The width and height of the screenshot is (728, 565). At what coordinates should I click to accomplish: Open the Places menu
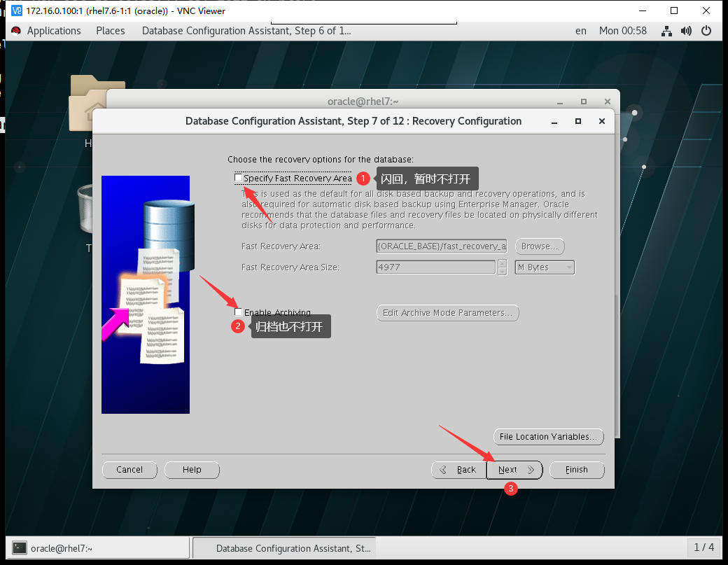(x=111, y=31)
